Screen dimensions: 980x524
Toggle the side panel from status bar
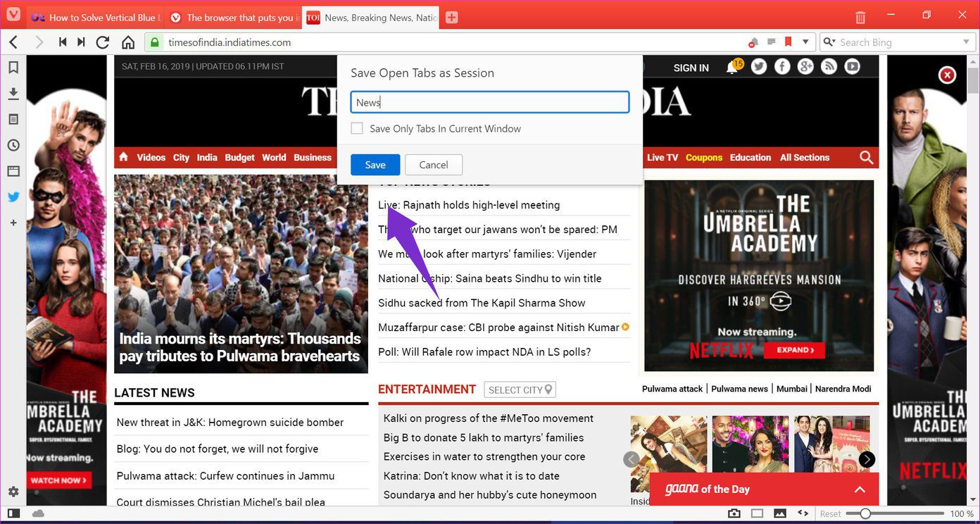click(13, 513)
